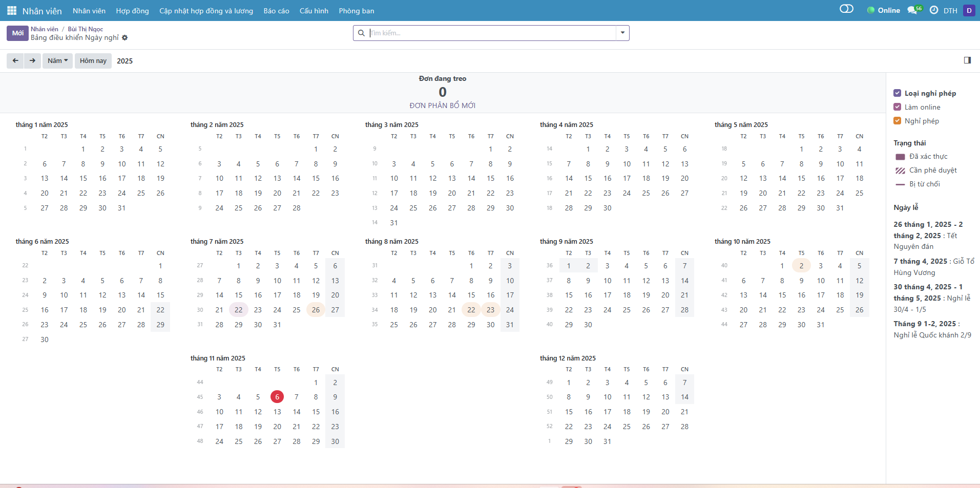
Task: Toggle the right side panel icon
Action: (x=967, y=60)
